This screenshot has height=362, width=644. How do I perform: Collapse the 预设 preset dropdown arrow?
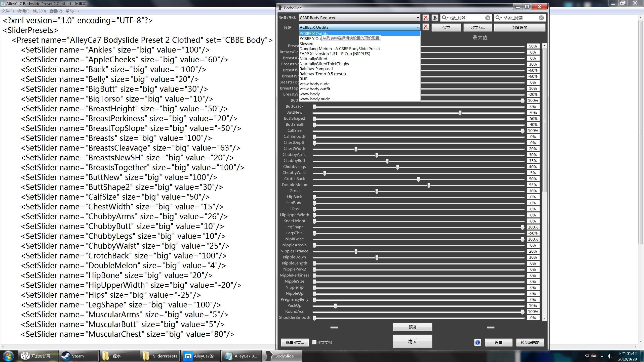point(418,27)
